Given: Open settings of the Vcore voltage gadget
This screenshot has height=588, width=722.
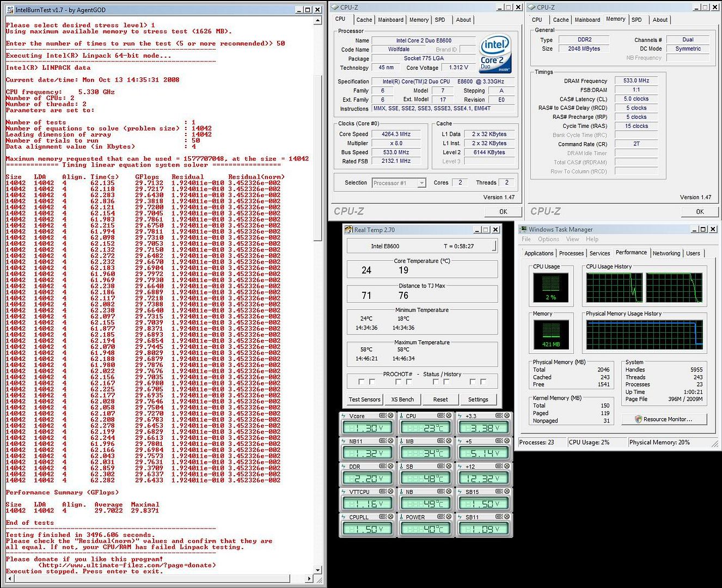Looking at the screenshot, I should click(x=383, y=416).
